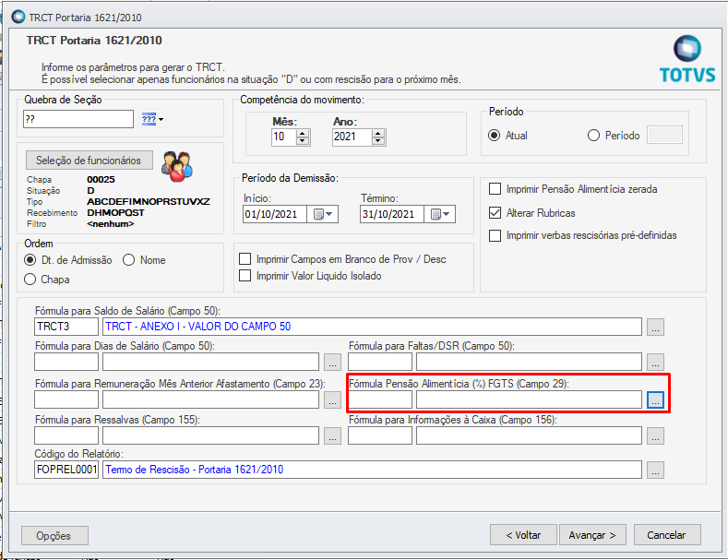Click the Remuneração Mês Anterior code field
Screen dimensions: 728x560
pyautogui.click(x=66, y=399)
